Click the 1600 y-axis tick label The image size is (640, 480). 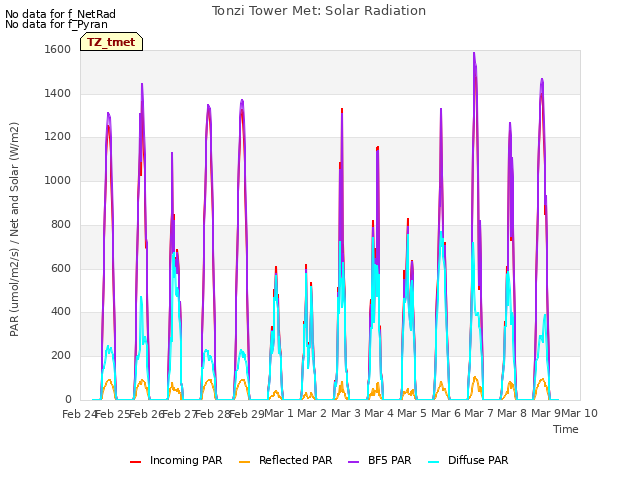click(58, 49)
